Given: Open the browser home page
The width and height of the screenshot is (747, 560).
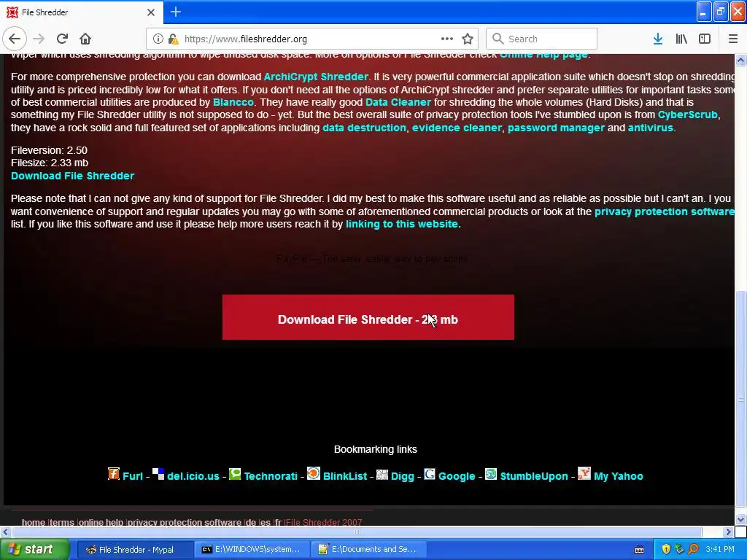Looking at the screenshot, I should [85, 39].
